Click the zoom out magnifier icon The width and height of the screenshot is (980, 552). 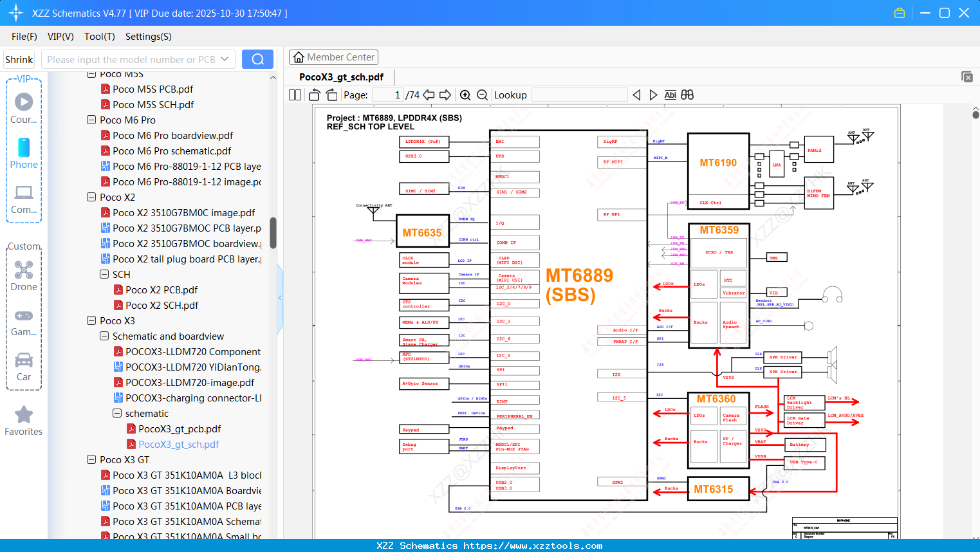(x=483, y=95)
